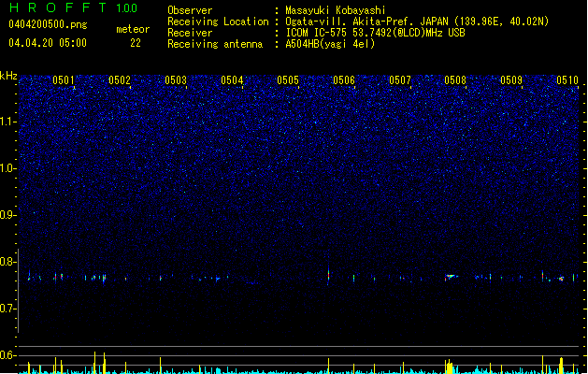The image size is (588, 374).
Task: Click the Observer field label
Action: [190, 10]
